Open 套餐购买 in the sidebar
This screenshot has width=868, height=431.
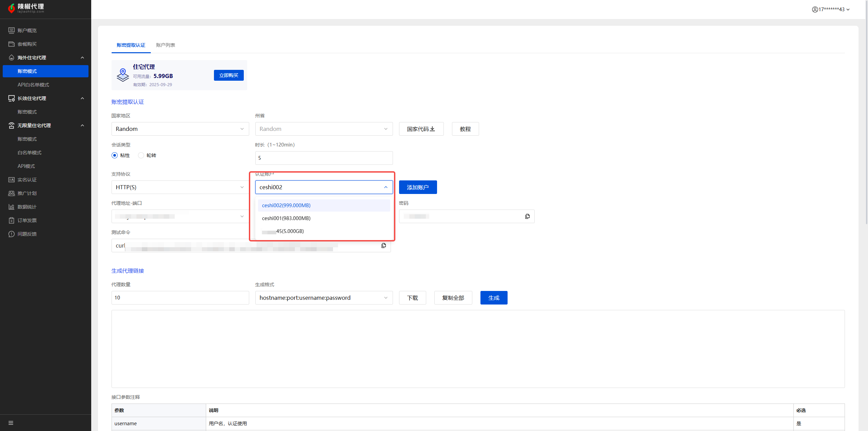(x=27, y=44)
